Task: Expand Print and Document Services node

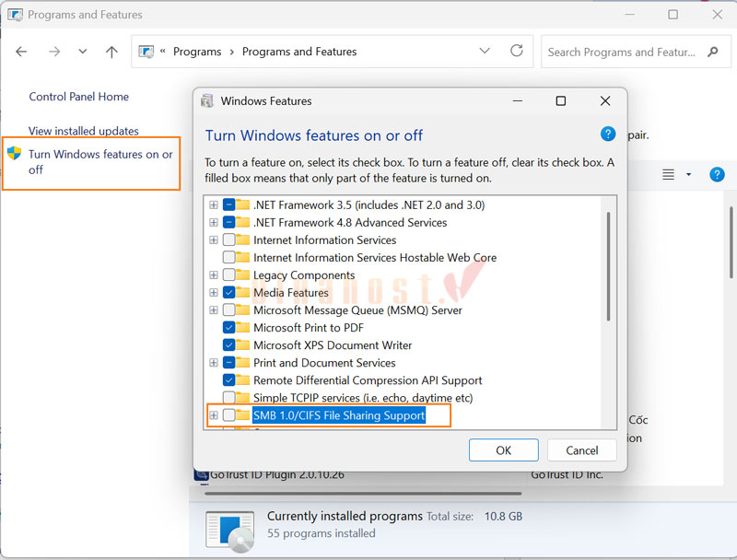Action: 214,363
